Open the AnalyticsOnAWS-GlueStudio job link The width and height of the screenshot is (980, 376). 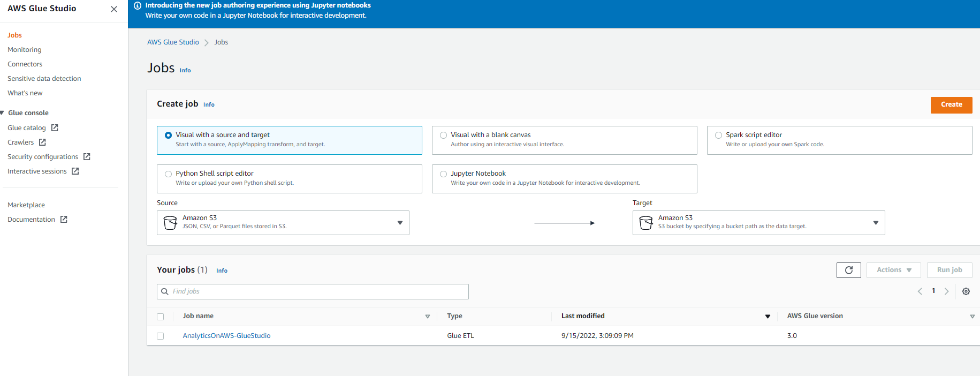click(226, 336)
